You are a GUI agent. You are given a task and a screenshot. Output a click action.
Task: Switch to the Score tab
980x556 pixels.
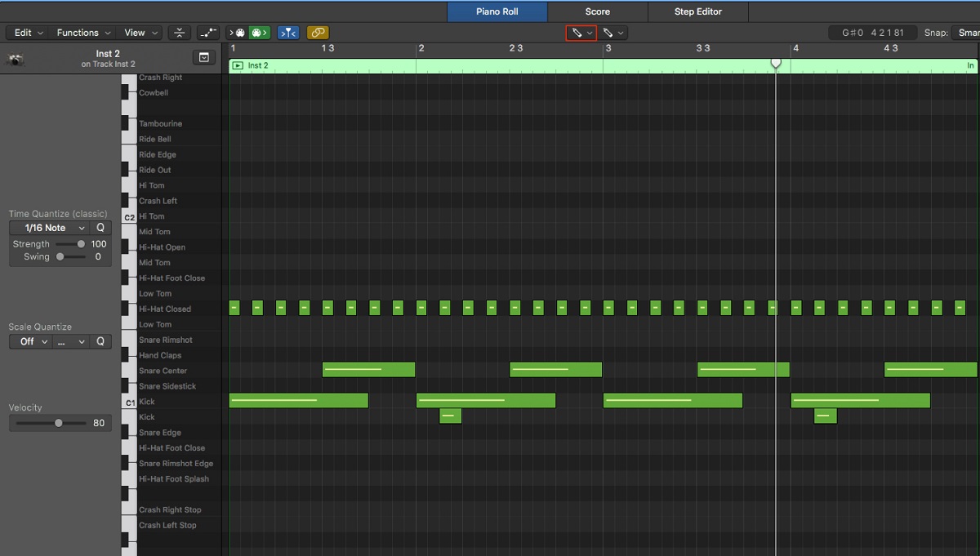pos(597,11)
